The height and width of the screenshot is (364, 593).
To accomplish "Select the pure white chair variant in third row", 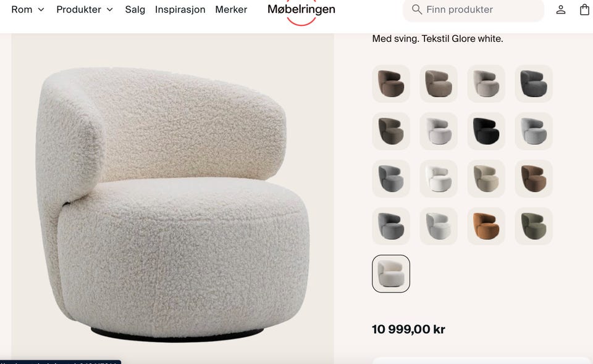I will pos(439,178).
